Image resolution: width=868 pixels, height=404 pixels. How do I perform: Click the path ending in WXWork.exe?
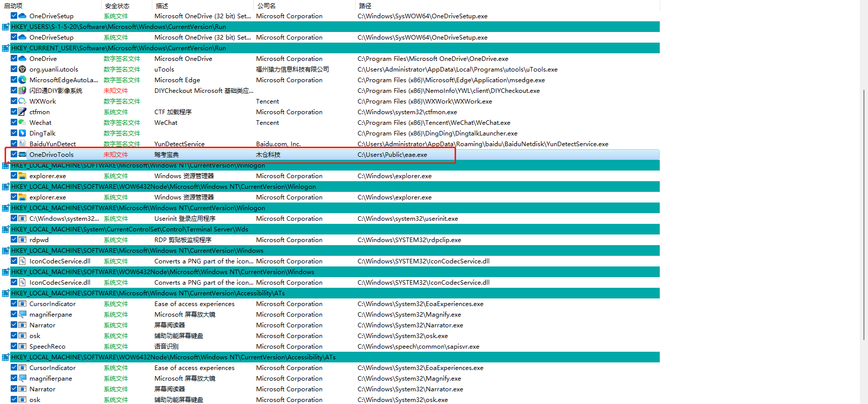pos(425,102)
